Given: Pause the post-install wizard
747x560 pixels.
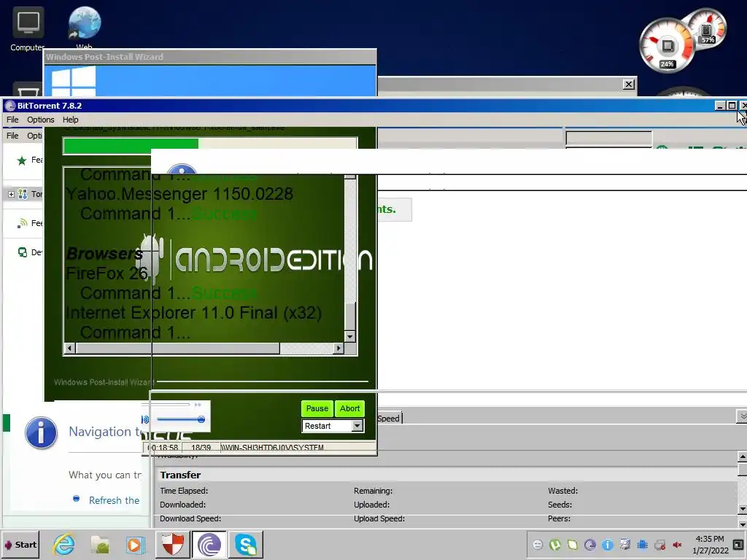Looking at the screenshot, I should pyautogui.click(x=317, y=408).
